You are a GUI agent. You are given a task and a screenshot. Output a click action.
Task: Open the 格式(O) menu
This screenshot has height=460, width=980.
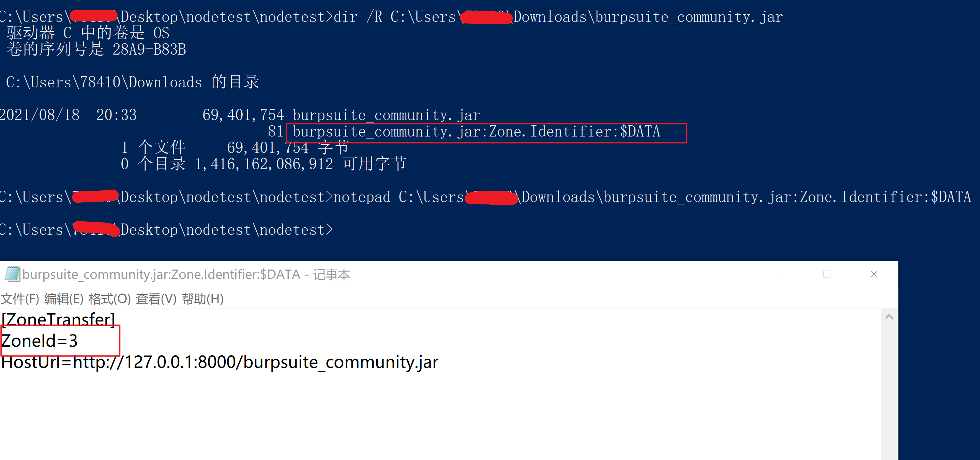tap(109, 299)
